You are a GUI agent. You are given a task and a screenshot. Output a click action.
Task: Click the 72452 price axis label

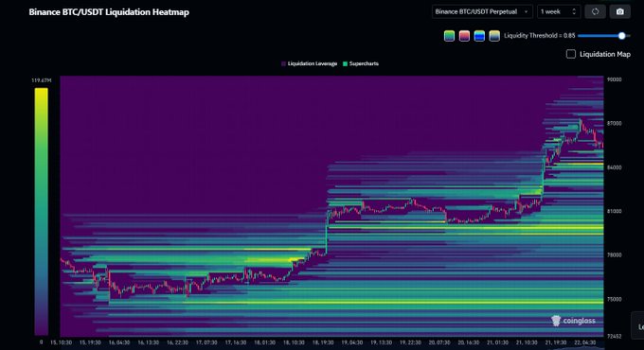[614, 337]
